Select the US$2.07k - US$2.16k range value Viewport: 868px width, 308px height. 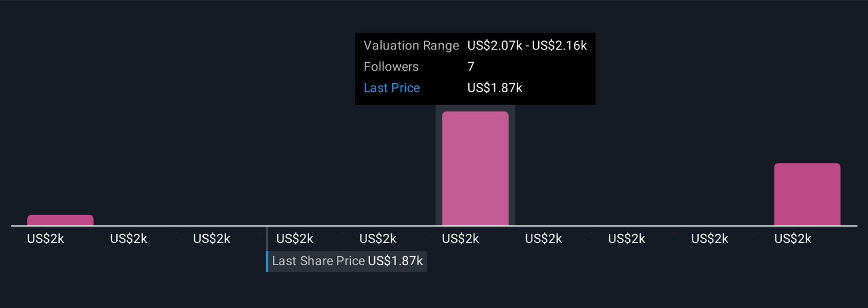pyautogui.click(x=527, y=46)
